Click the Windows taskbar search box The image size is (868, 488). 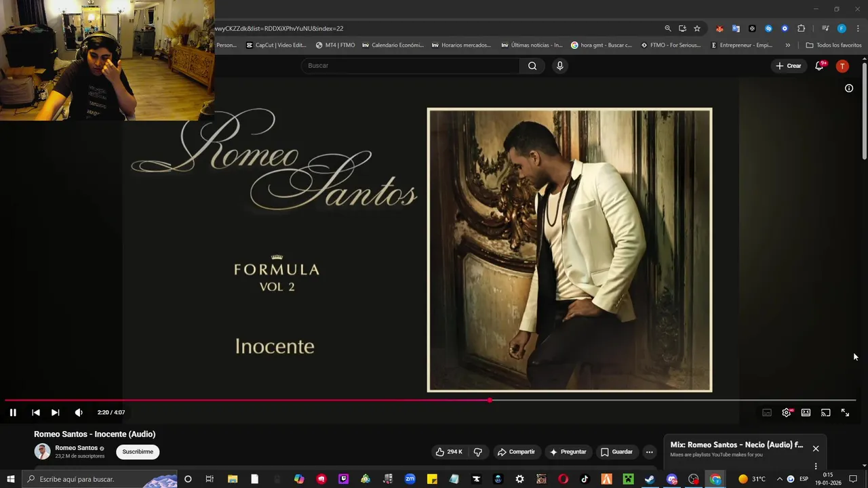pos(100,479)
